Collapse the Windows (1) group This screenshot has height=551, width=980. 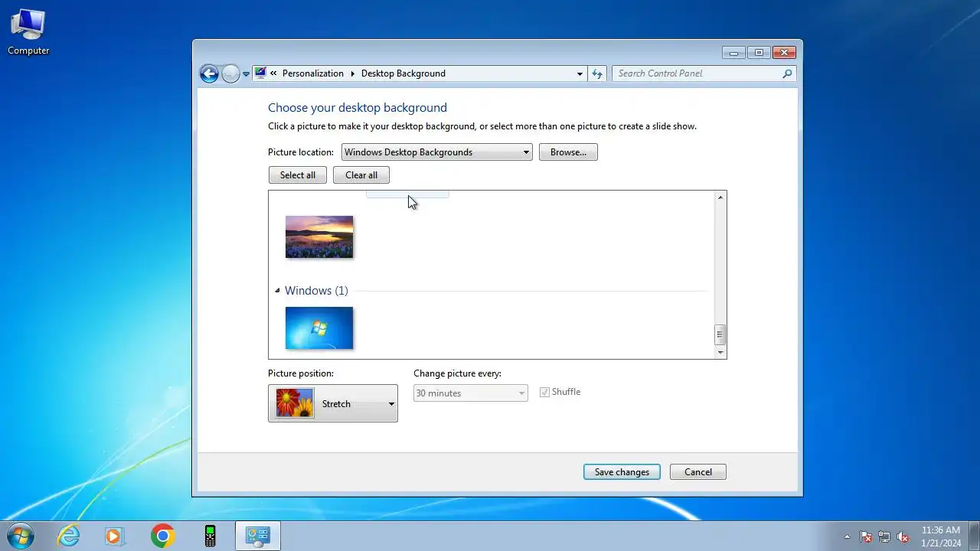[x=277, y=291]
